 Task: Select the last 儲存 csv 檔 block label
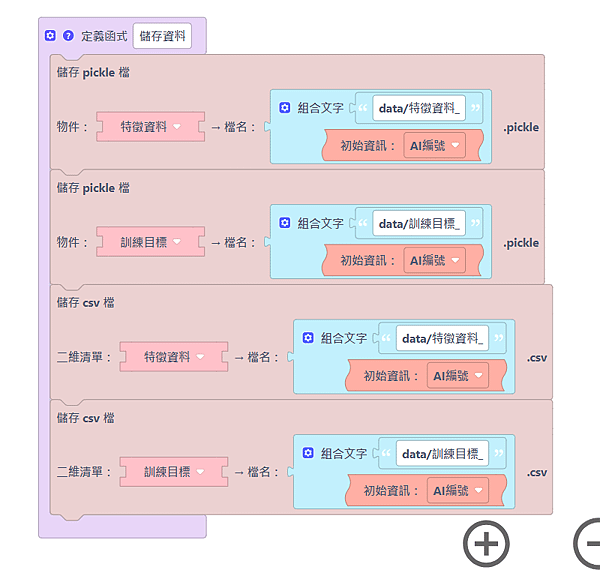point(86,418)
